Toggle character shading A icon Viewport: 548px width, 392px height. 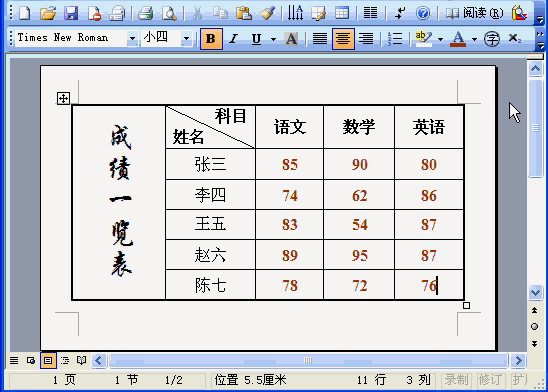291,39
